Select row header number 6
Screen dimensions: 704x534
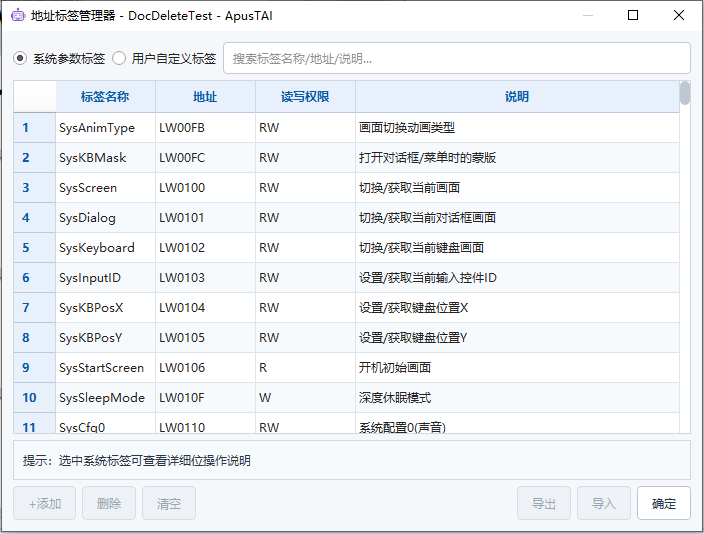coord(35,278)
